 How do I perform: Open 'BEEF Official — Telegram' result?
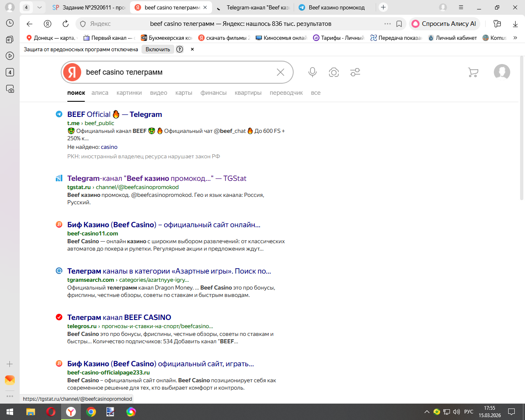point(114,114)
